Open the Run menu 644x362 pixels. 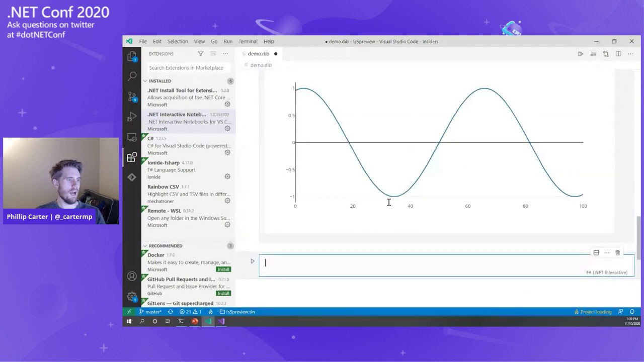pos(228,41)
